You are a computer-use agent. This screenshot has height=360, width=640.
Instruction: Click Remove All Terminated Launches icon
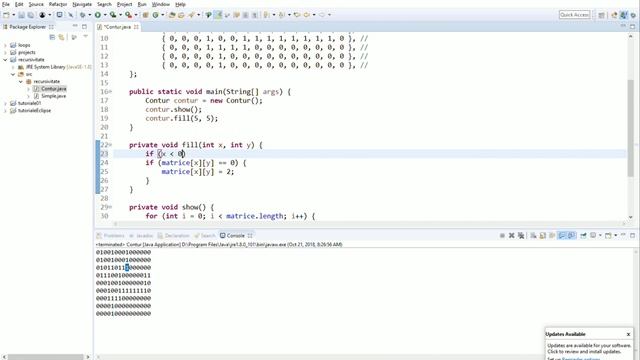tap(521, 236)
